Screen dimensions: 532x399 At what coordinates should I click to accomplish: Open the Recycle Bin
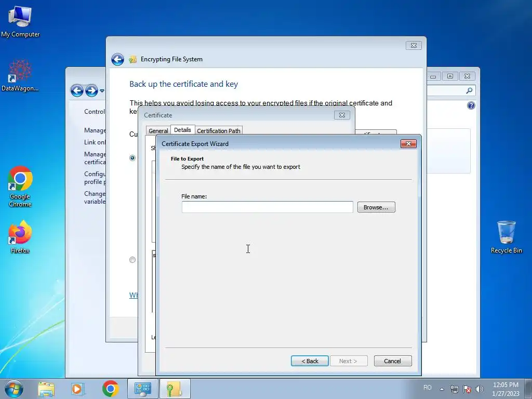(506, 237)
